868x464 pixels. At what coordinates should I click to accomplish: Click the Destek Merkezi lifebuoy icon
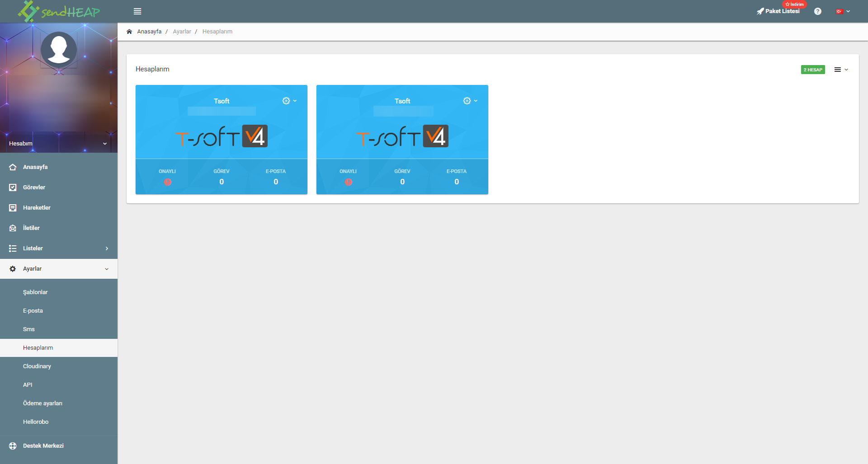13,446
